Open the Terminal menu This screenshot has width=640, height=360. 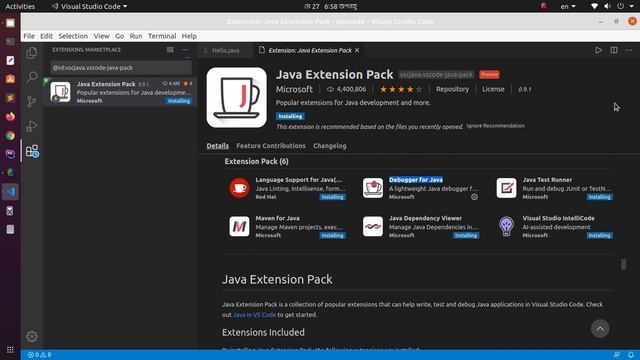click(x=162, y=36)
